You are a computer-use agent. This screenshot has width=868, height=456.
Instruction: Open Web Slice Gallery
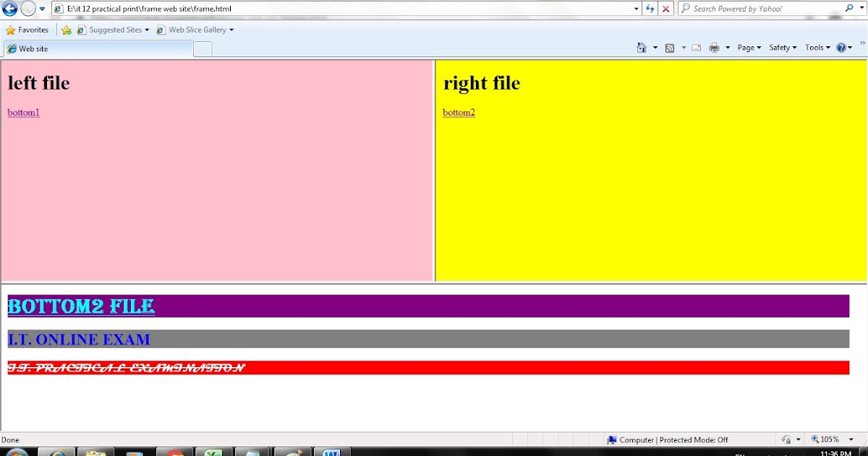tap(195, 30)
